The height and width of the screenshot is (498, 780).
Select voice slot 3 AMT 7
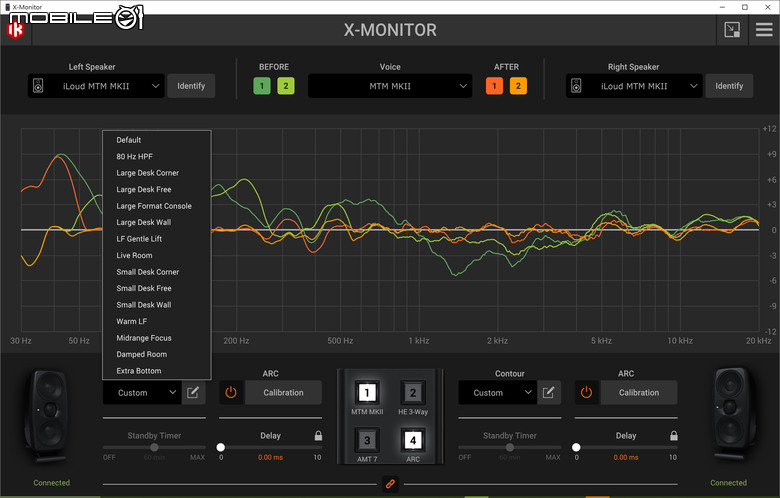tap(367, 440)
